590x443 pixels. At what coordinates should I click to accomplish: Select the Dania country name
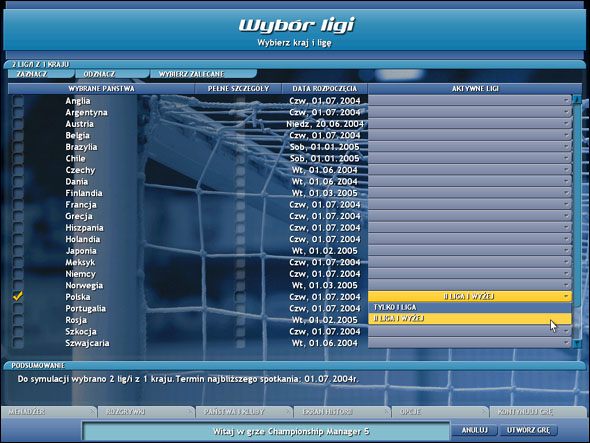point(76,182)
